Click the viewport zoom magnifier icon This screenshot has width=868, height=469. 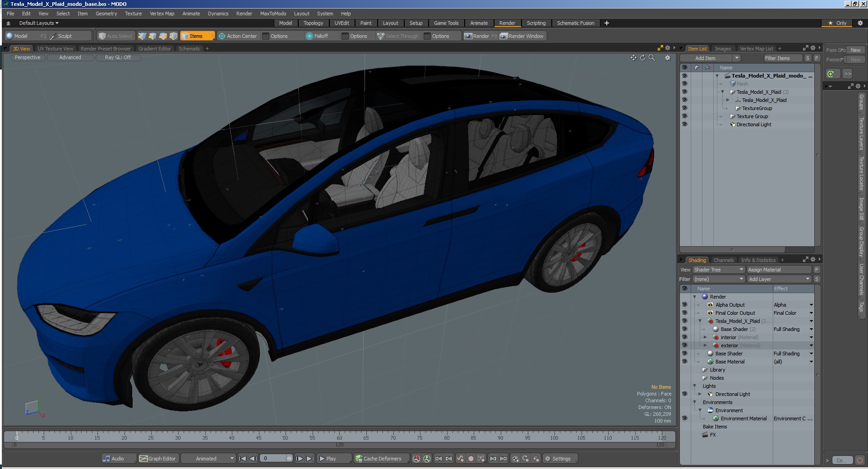[651, 58]
